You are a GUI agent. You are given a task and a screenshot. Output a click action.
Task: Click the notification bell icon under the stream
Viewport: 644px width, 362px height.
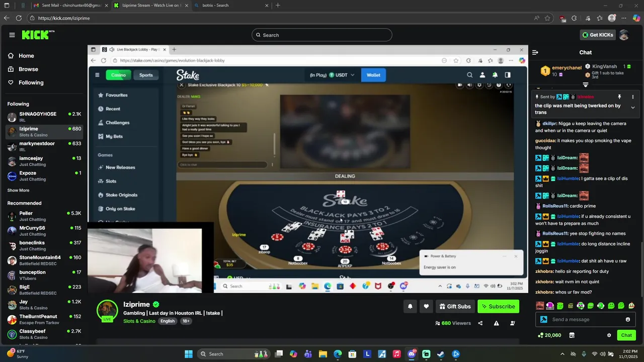pyautogui.click(x=410, y=306)
